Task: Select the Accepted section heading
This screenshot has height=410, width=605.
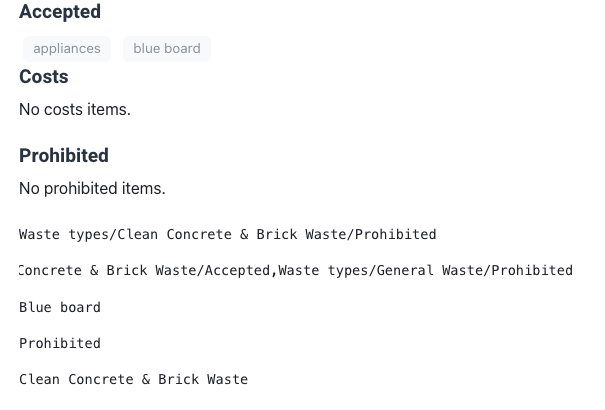Action: click(60, 12)
